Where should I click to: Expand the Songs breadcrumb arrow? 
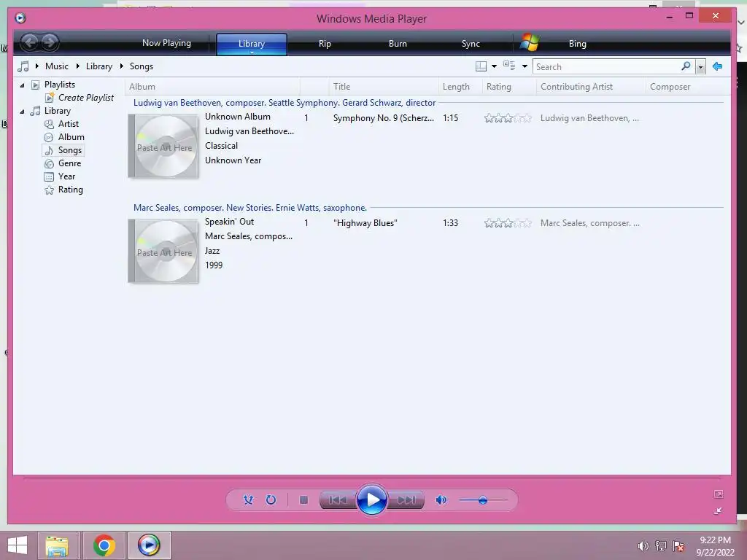[122, 66]
